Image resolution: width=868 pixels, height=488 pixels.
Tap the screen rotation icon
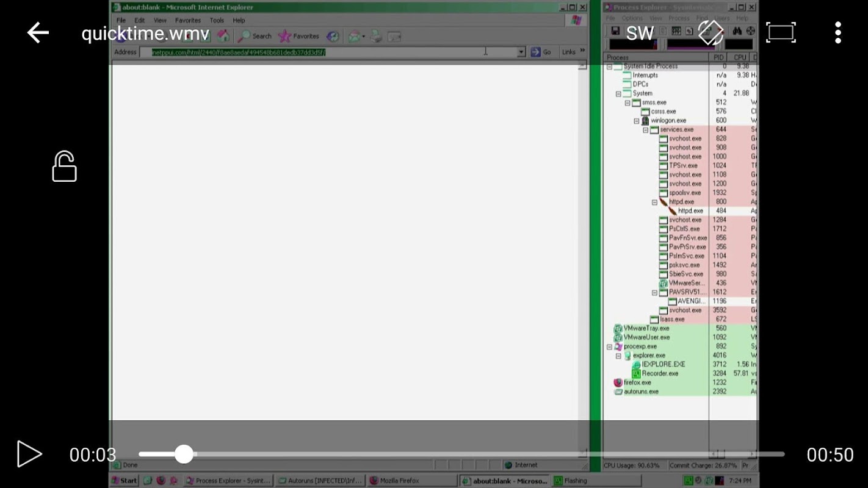click(x=711, y=33)
